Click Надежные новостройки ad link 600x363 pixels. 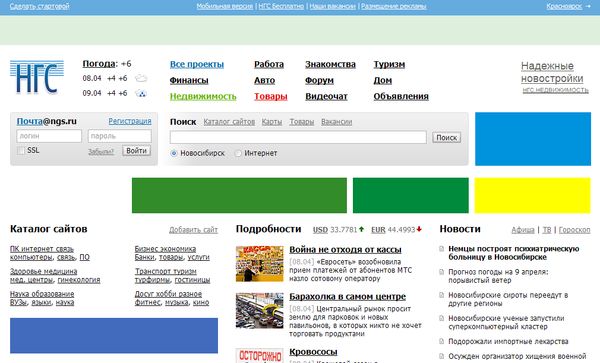[552, 72]
